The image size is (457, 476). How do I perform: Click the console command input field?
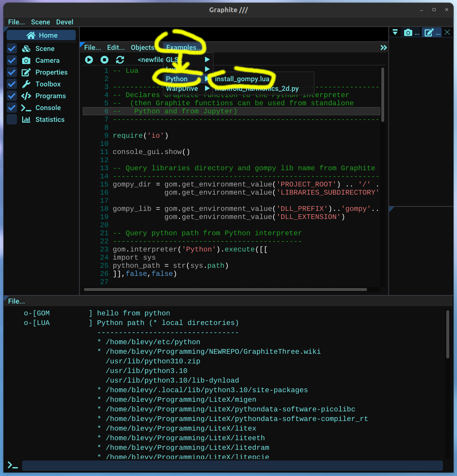pyautogui.click(x=232, y=466)
